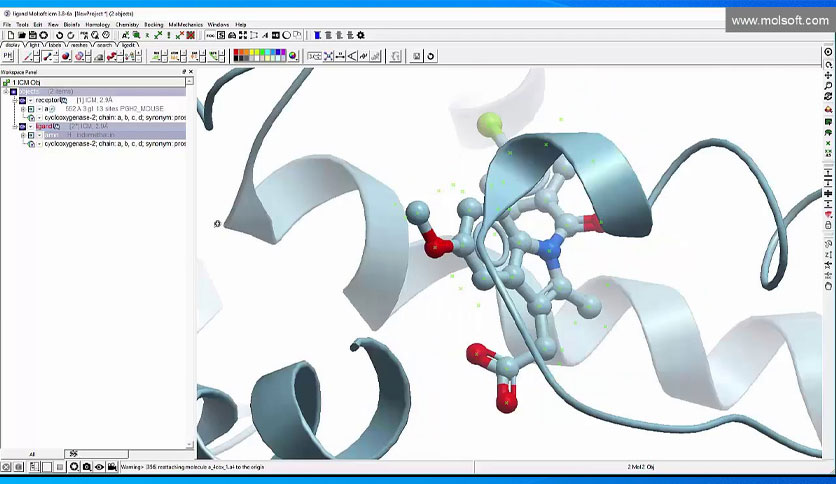Click the Undo arrow icon

[59, 35]
